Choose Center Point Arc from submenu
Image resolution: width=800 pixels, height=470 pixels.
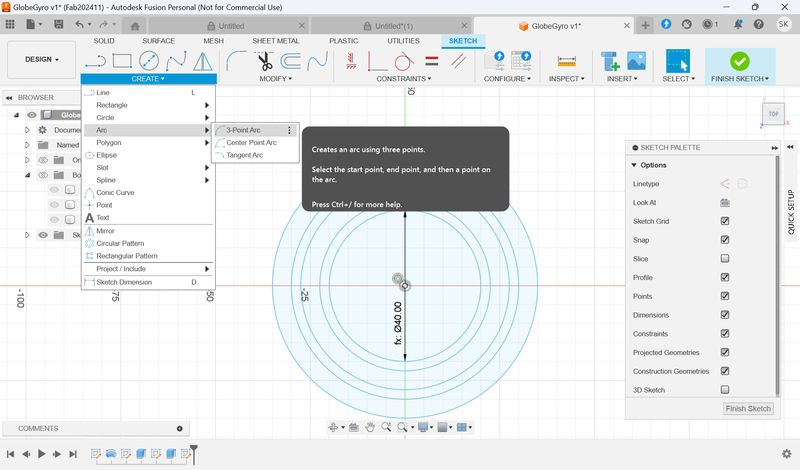pyautogui.click(x=251, y=142)
